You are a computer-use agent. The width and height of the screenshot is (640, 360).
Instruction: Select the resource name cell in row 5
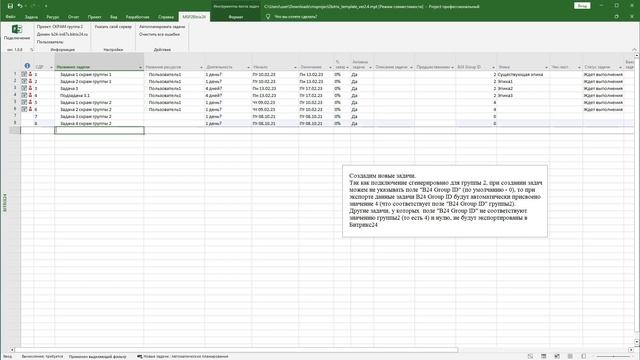[x=174, y=102]
